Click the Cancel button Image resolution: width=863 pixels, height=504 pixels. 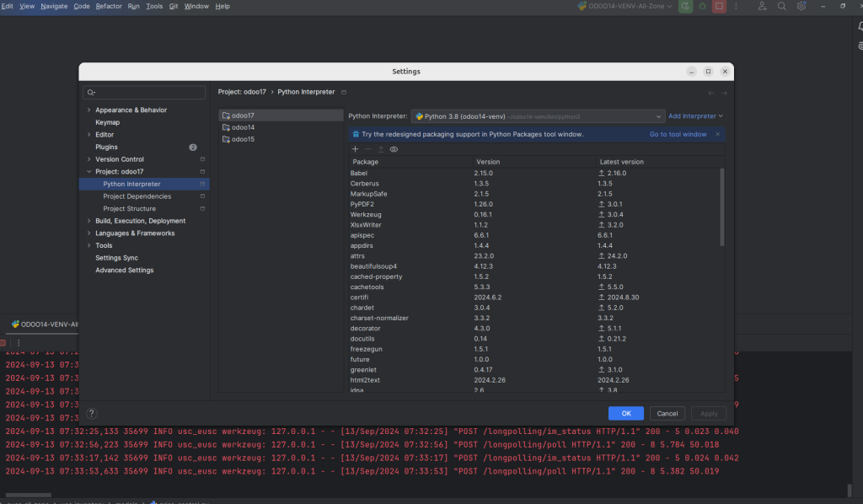(x=667, y=414)
